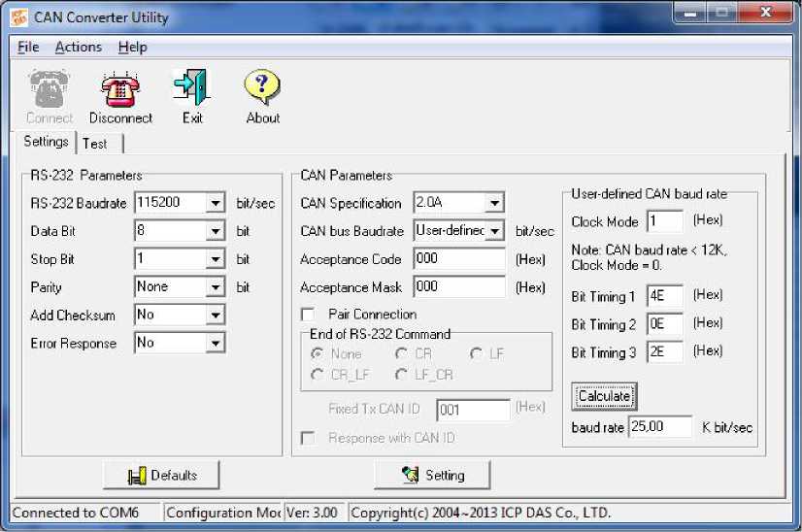This screenshot has height=532, width=802.
Task: Click the Disconnect telephone icon
Action: tap(120, 88)
